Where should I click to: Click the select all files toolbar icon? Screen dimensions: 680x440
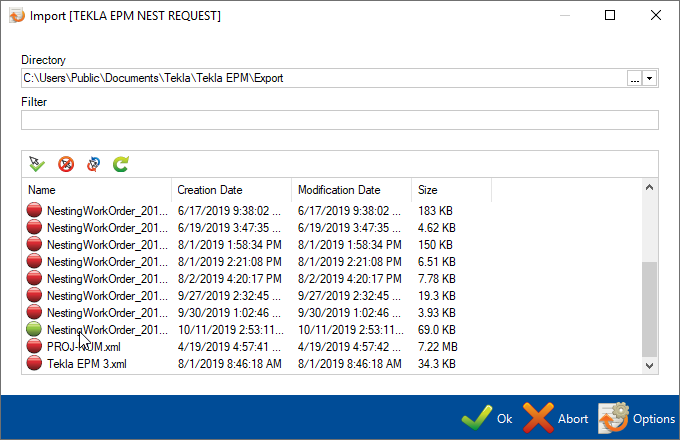coord(37,163)
